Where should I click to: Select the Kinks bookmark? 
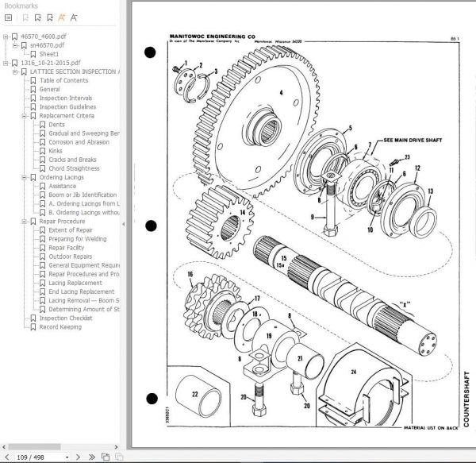[56, 151]
